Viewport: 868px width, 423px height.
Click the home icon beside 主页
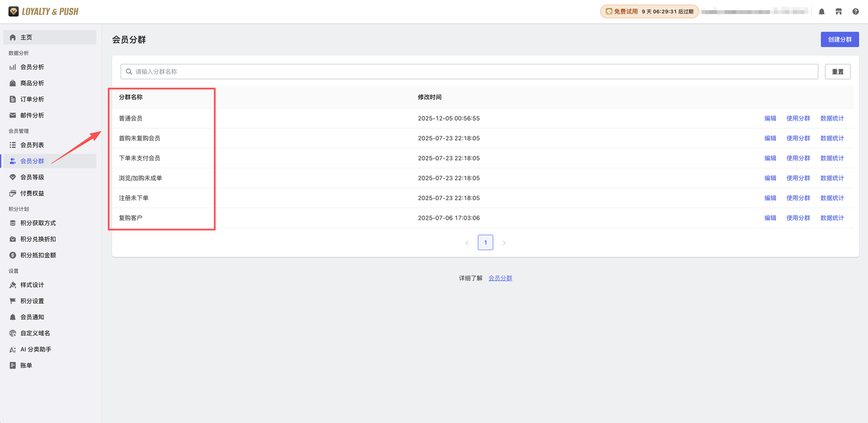(13, 37)
